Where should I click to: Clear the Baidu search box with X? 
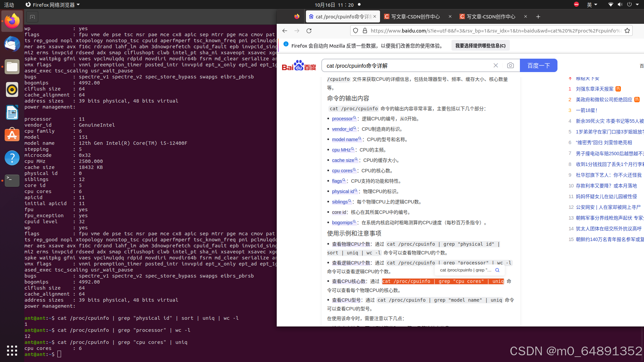(496, 66)
